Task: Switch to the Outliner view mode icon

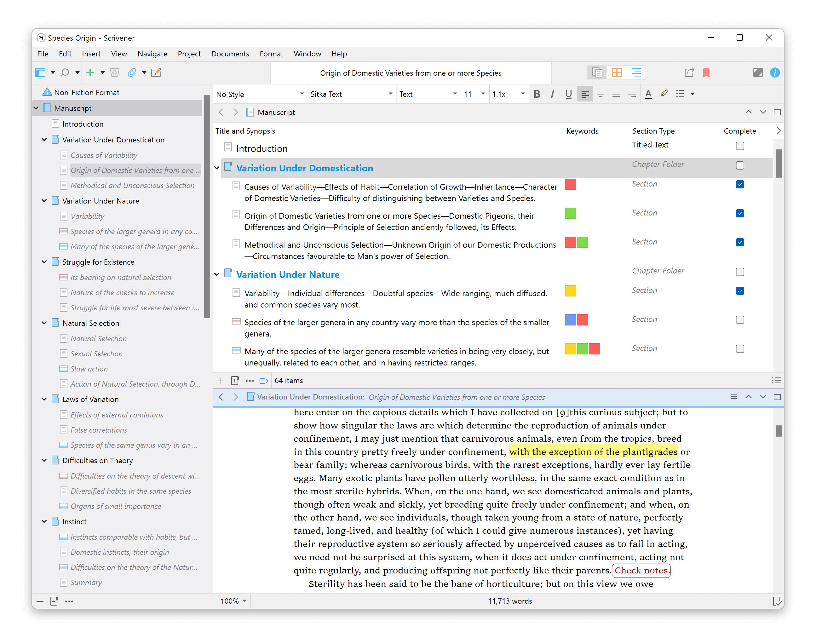Action: coord(636,72)
